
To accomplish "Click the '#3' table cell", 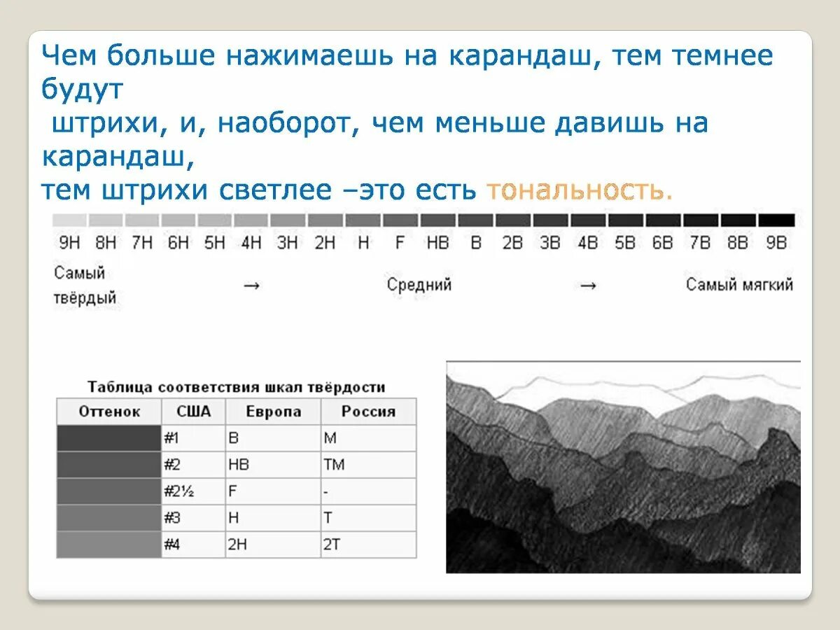I will click(x=193, y=518).
